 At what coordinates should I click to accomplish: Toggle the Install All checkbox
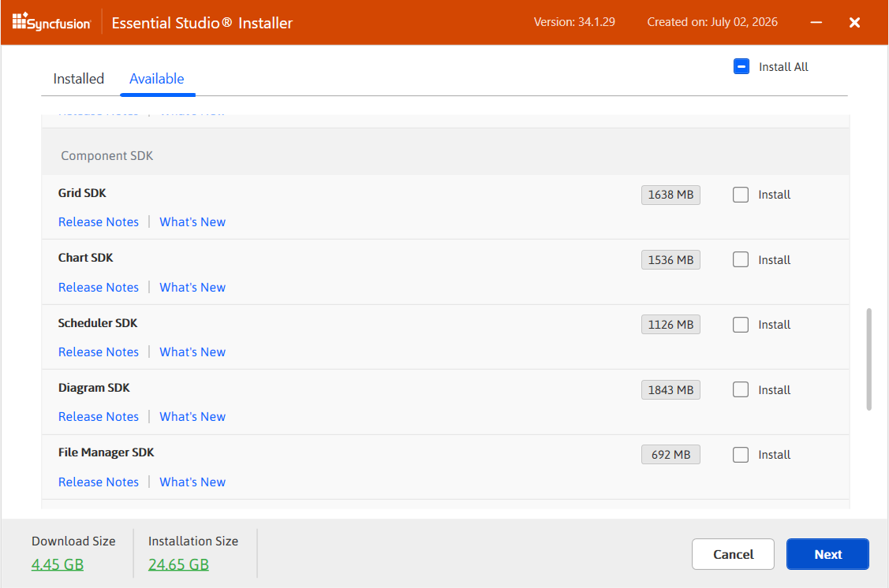coord(741,67)
